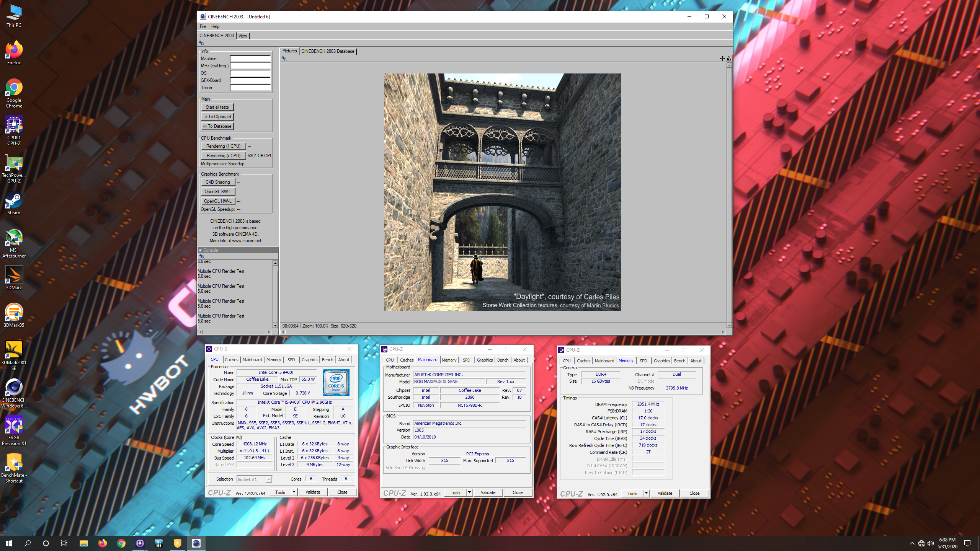Open Caches tab in first CPU-Z window
The height and width of the screenshot is (551, 980).
[231, 360]
